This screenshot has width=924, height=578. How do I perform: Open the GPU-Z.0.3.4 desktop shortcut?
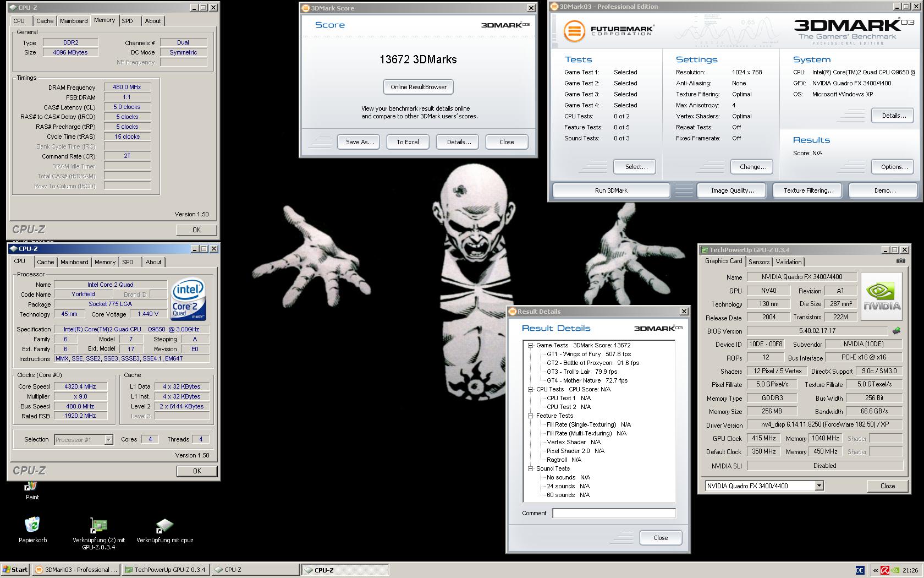coord(98,533)
